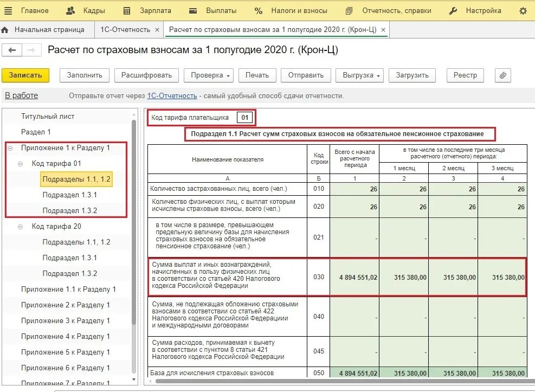Click the percent icon for Налоги и взносы

[x=259, y=11]
